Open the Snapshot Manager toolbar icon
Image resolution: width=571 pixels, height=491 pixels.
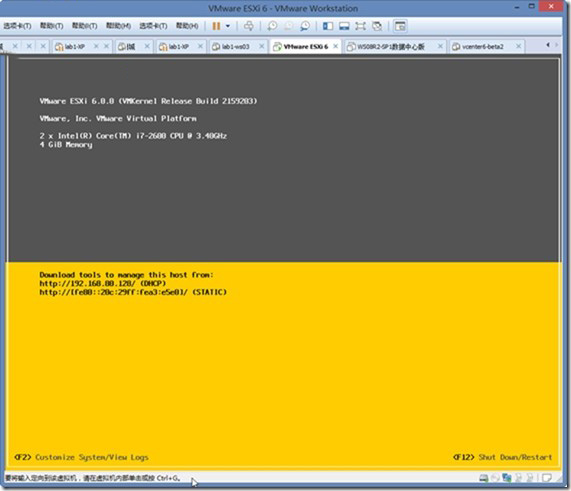[305, 26]
